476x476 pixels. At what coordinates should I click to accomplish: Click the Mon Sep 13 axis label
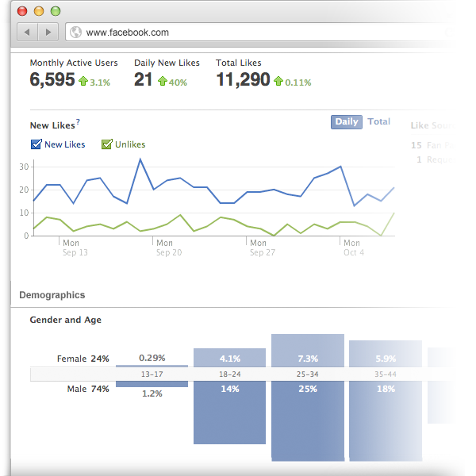click(75, 248)
